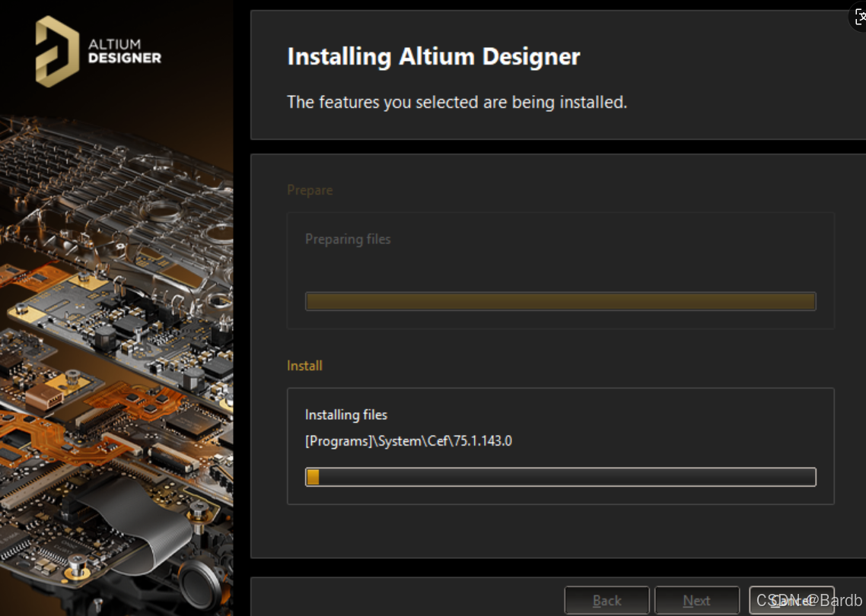The width and height of the screenshot is (866, 616).
Task: Click the 'Install' section label
Action: click(x=305, y=366)
